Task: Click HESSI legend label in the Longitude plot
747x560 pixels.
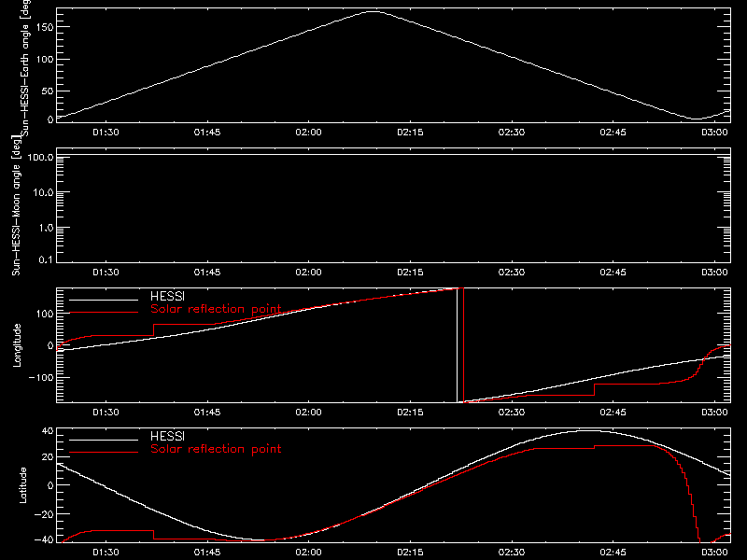Action: coord(167,296)
